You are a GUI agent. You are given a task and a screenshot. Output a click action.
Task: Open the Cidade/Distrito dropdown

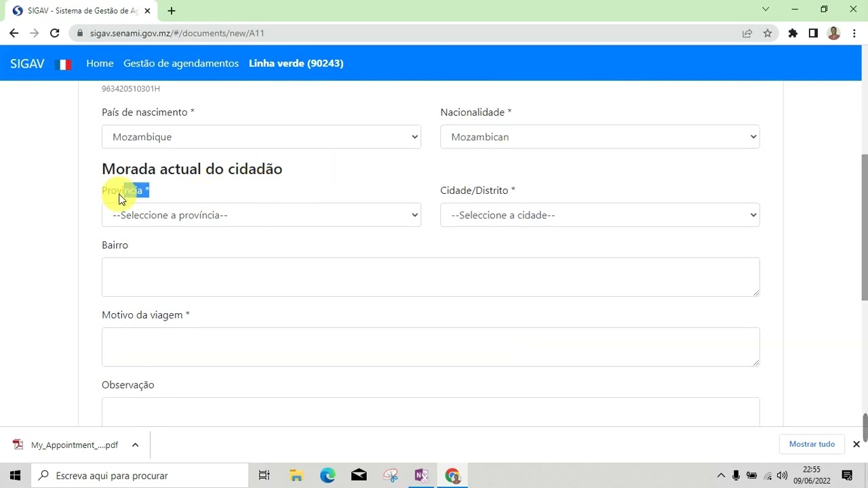coord(599,215)
